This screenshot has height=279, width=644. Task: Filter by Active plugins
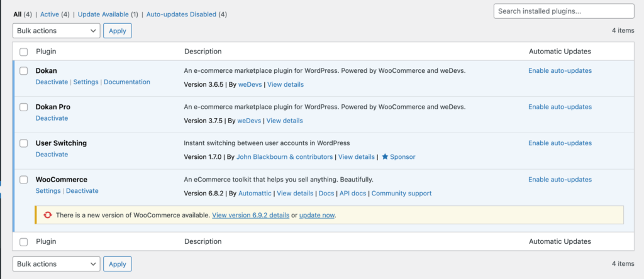click(x=50, y=14)
